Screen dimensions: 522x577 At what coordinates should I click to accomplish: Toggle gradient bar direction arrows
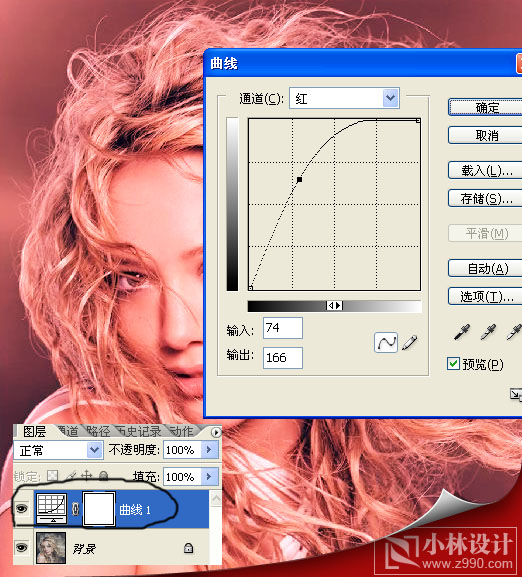pos(334,305)
